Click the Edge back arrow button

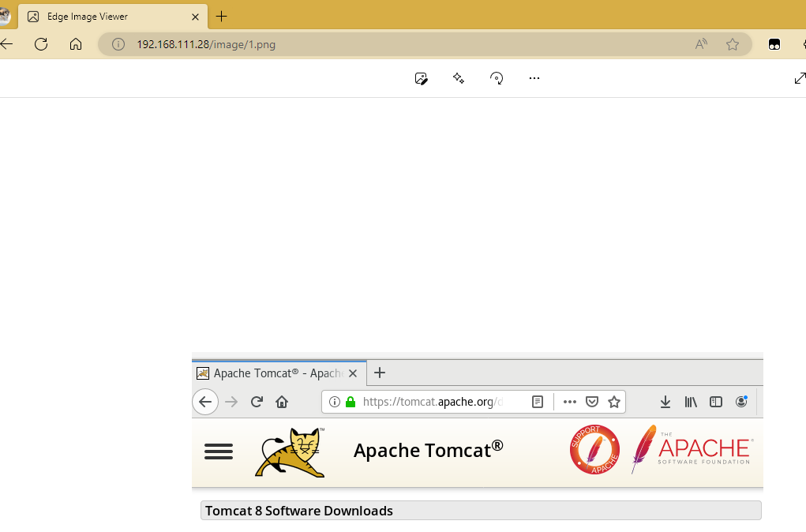pos(6,44)
